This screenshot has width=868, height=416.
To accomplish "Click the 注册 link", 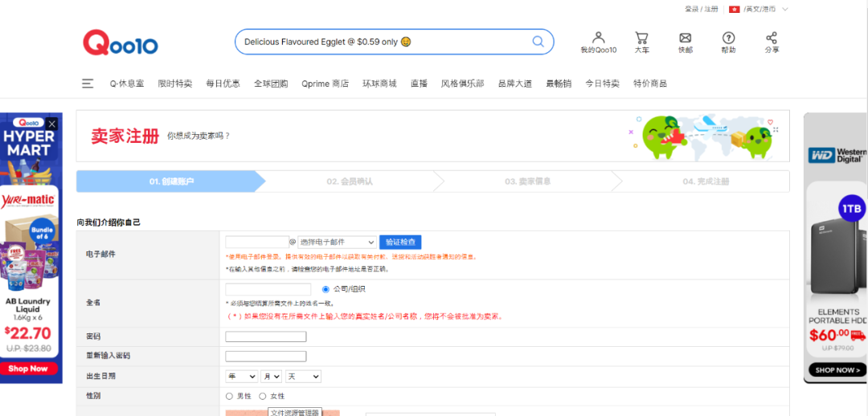I will tap(711, 9).
